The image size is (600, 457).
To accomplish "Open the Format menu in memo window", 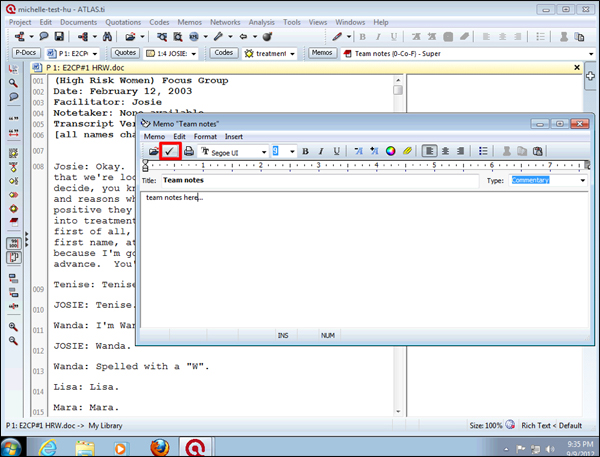I will click(205, 136).
